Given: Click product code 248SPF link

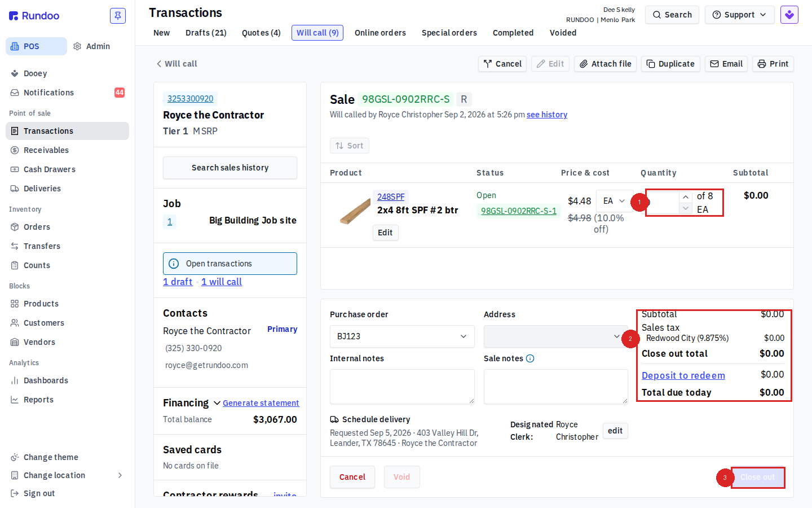Looking at the screenshot, I should tap(391, 197).
